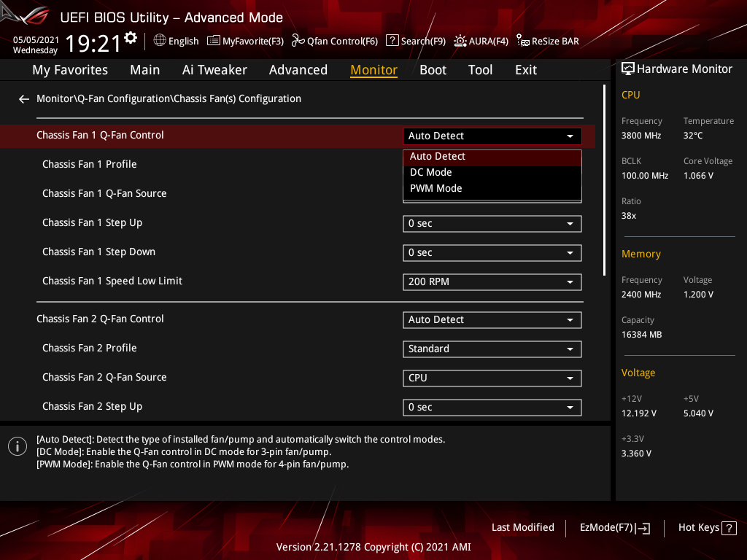The image size is (747, 560).
Task: Click the back arrow beside the breadcrumb path
Action: tap(24, 99)
